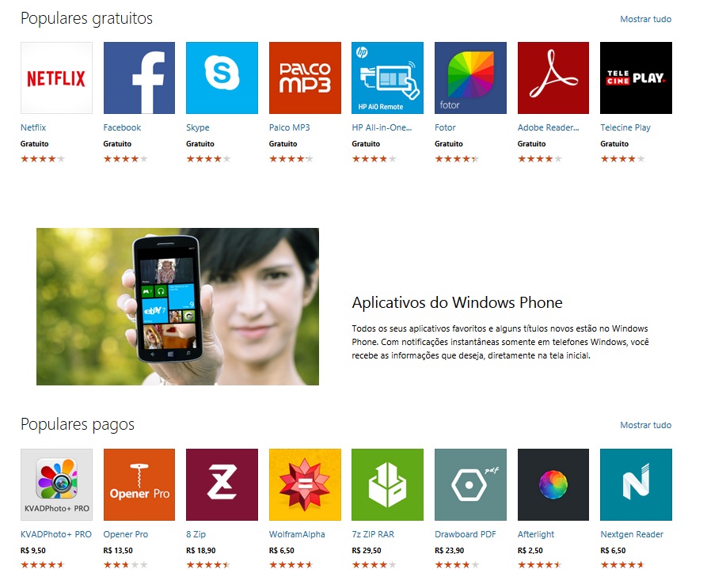Open the Fotor app icon
707x588 pixels.
click(470, 78)
